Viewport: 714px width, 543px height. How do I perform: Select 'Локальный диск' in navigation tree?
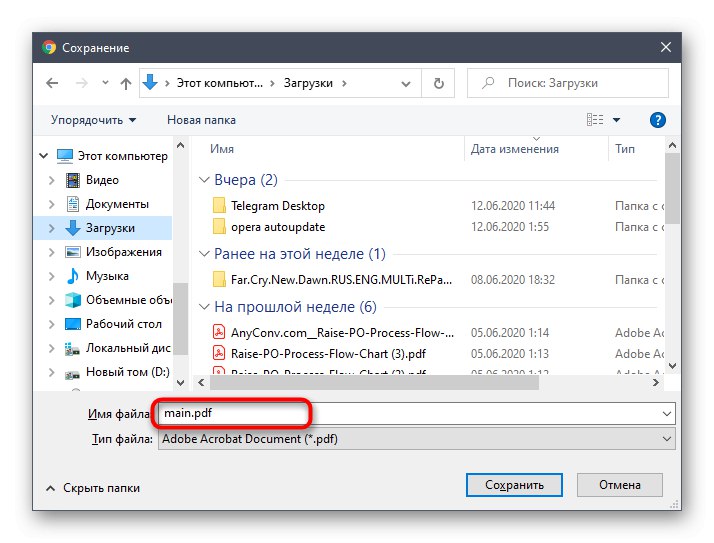[x=128, y=348]
